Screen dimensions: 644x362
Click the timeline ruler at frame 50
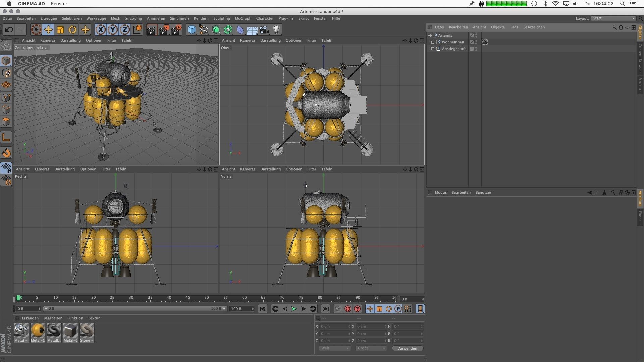(207, 298)
